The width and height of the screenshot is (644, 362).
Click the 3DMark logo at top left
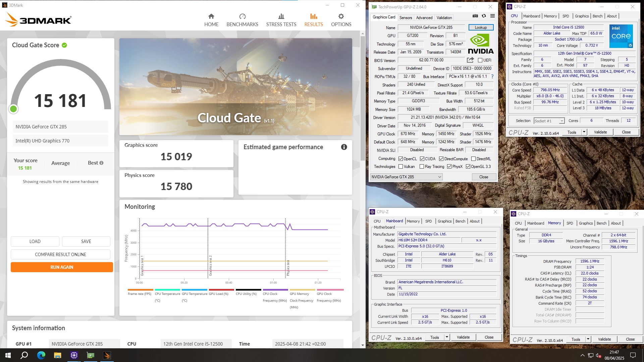click(x=38, y=20)
